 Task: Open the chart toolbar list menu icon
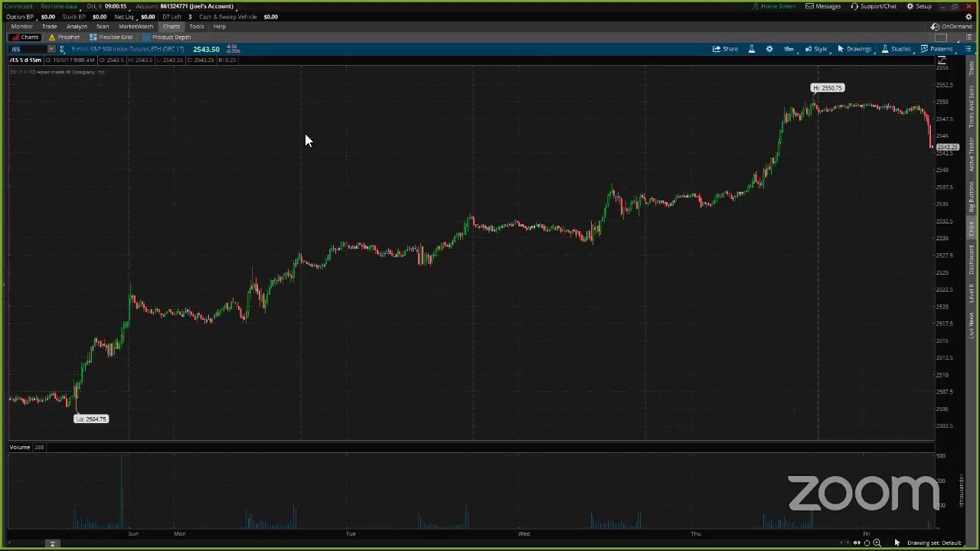point(968,49)
